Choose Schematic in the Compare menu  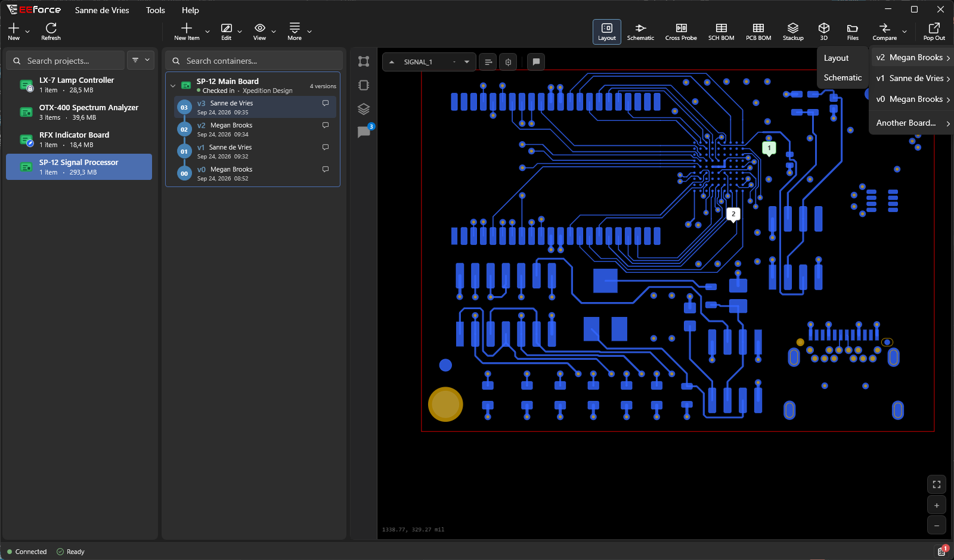coord(843,77)
